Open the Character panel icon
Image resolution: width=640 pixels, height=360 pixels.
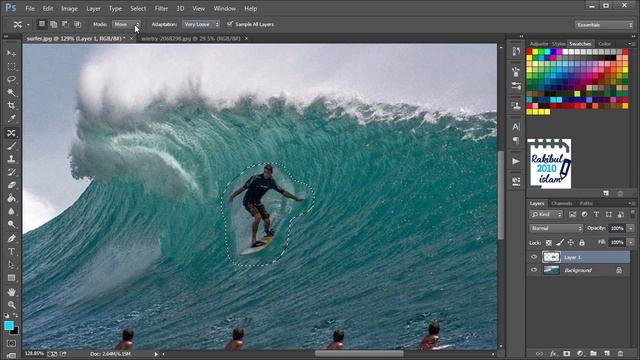[x=516, y=127]
